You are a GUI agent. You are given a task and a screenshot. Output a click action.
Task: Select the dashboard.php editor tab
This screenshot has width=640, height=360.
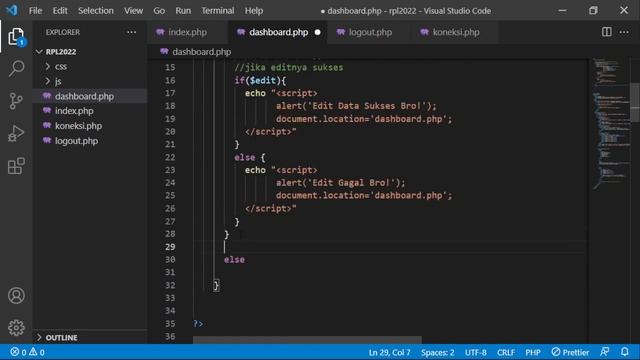click(278, 32)
